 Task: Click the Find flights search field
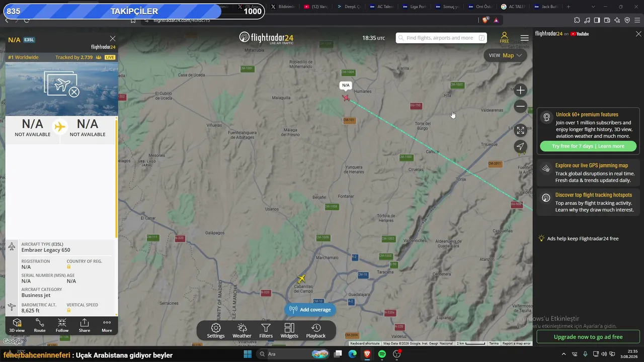(x=441, y=38)
